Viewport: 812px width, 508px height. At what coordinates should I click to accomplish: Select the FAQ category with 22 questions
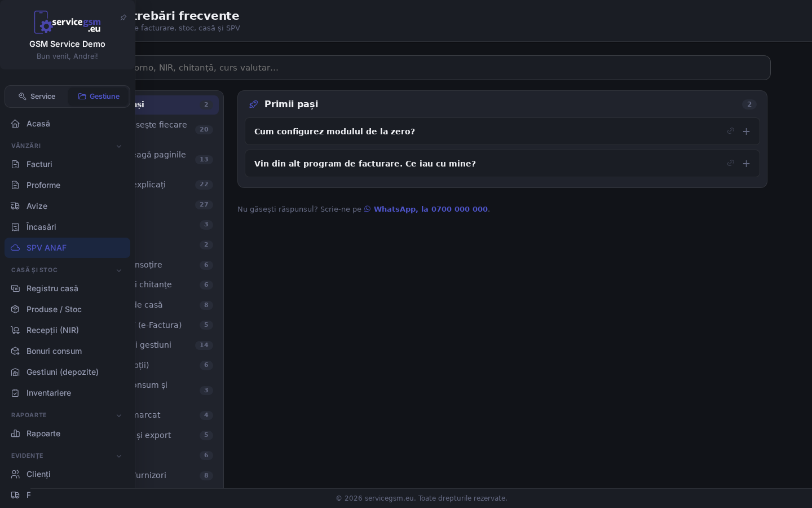[177, 185]
